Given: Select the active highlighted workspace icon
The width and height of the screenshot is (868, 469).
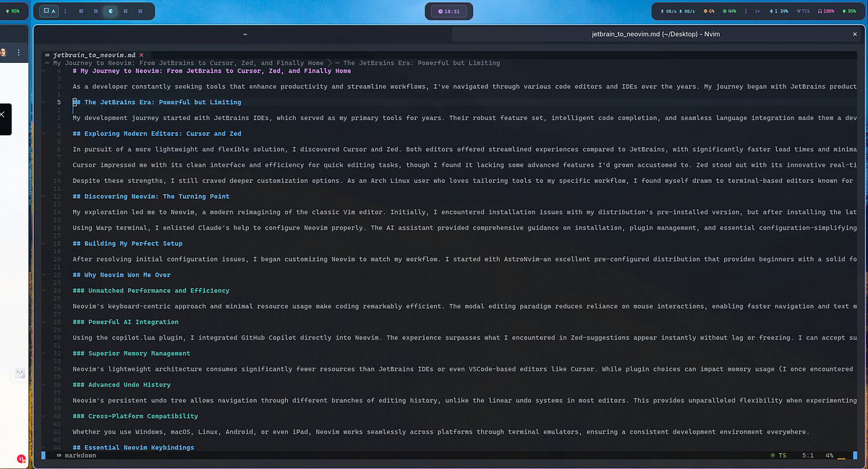Looking at the screenshot, I should [111, 11].
